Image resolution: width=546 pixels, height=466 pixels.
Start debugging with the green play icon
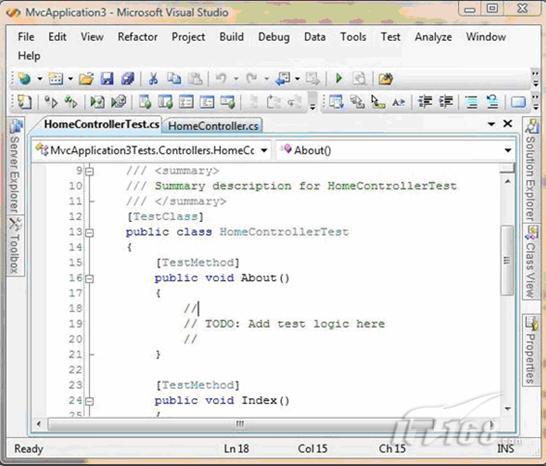click(339, 78)
